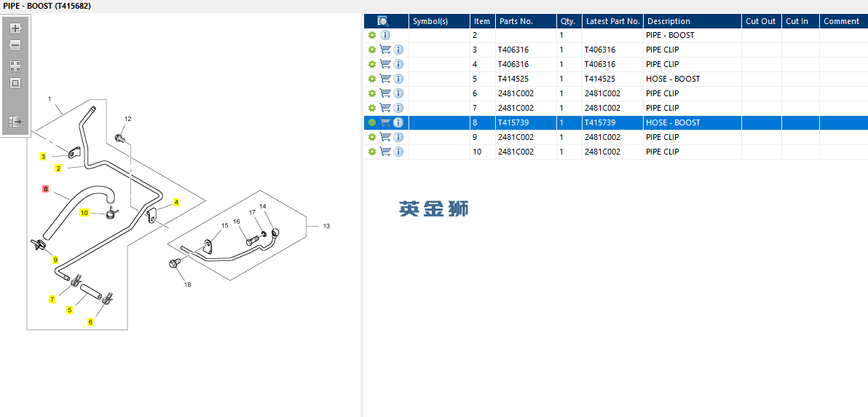Open info icon for item 5

tap(398, 79)
